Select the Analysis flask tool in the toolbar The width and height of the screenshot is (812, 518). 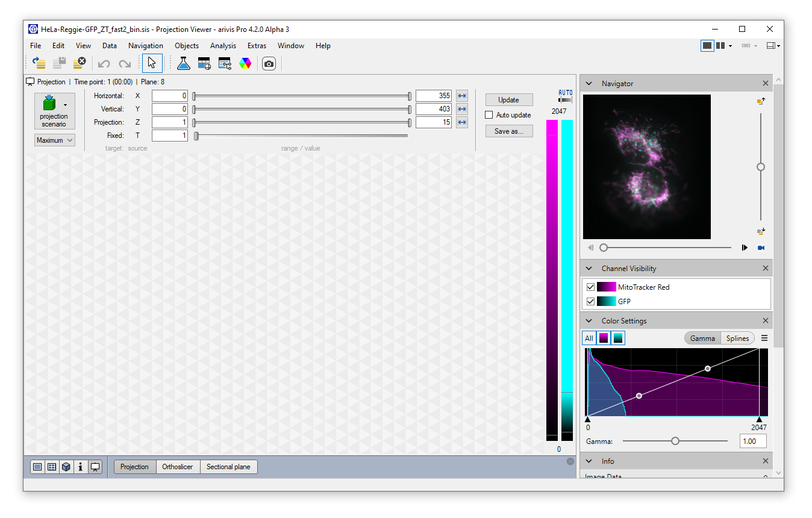click(x=184, y=63)
